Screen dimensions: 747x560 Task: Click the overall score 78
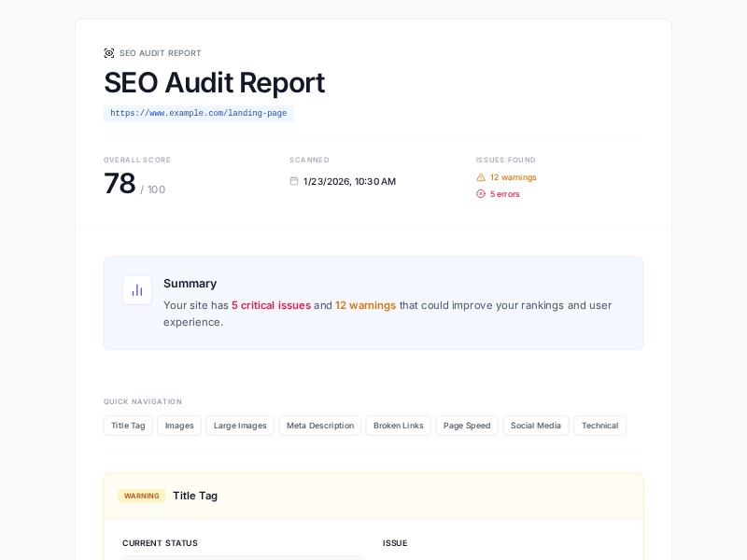pyautogui.click(x=120, y=184)
